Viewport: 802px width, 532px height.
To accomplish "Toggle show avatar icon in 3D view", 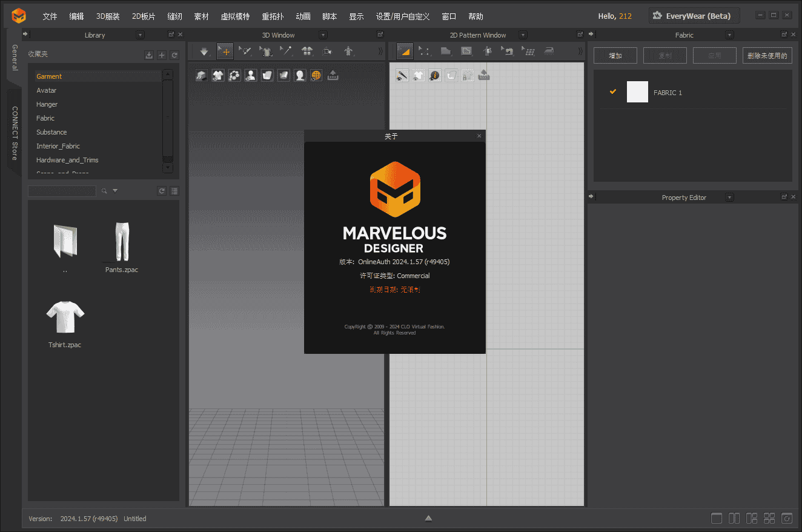I will [x=251, y=76].
